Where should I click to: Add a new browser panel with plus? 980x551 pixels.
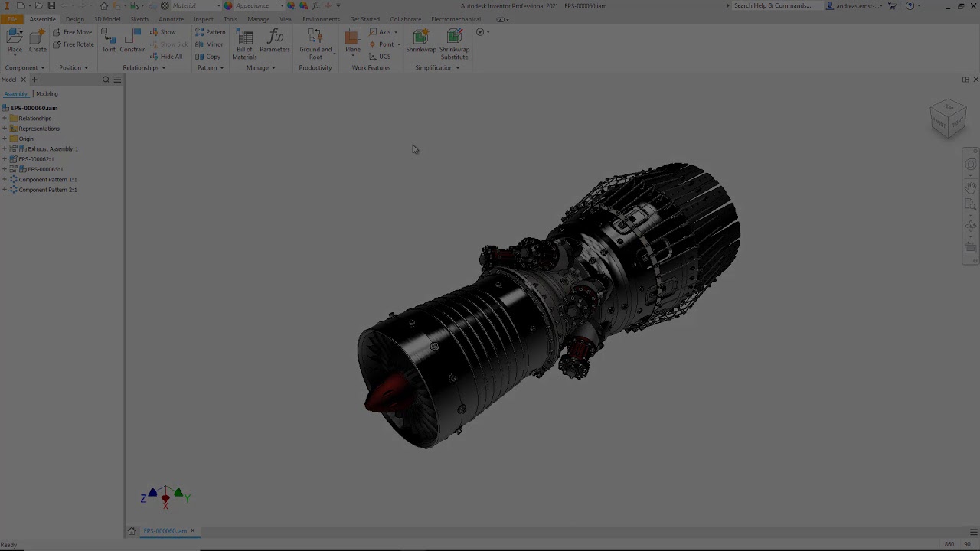(x=34, y=80)
